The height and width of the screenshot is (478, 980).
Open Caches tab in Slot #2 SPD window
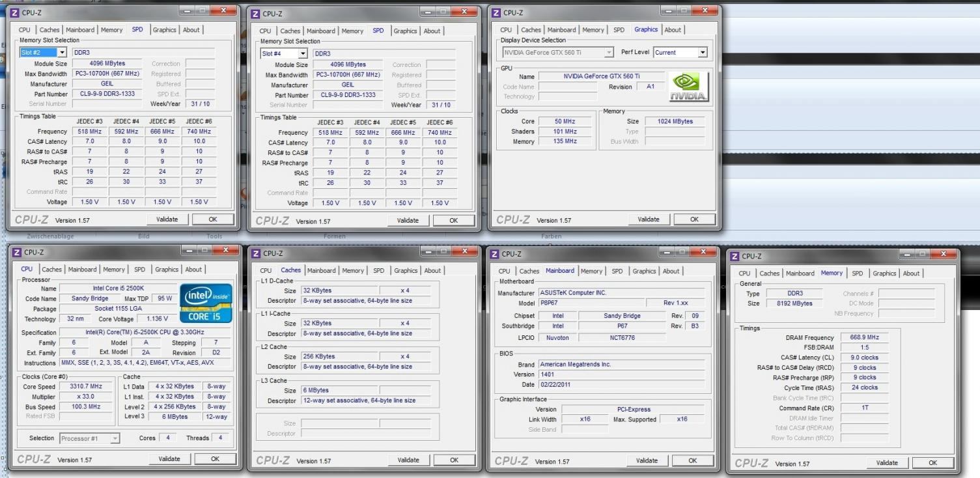pyautogui.click(x=49, y=29)
